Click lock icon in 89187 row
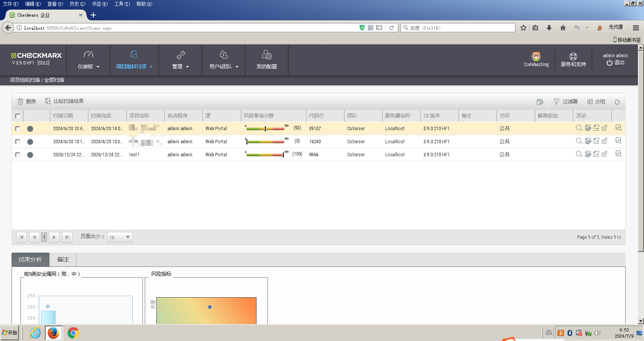The image size is (644, 341). click(604, 128)
